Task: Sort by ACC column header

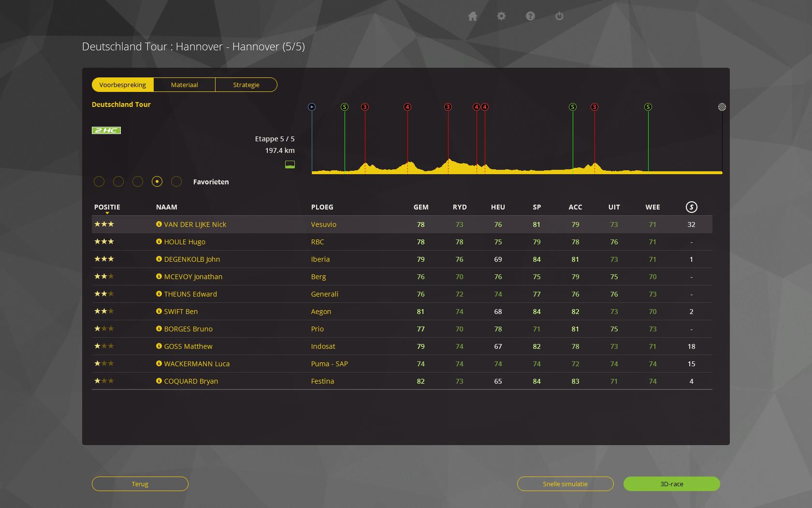Action: click(x=575, y=207)
